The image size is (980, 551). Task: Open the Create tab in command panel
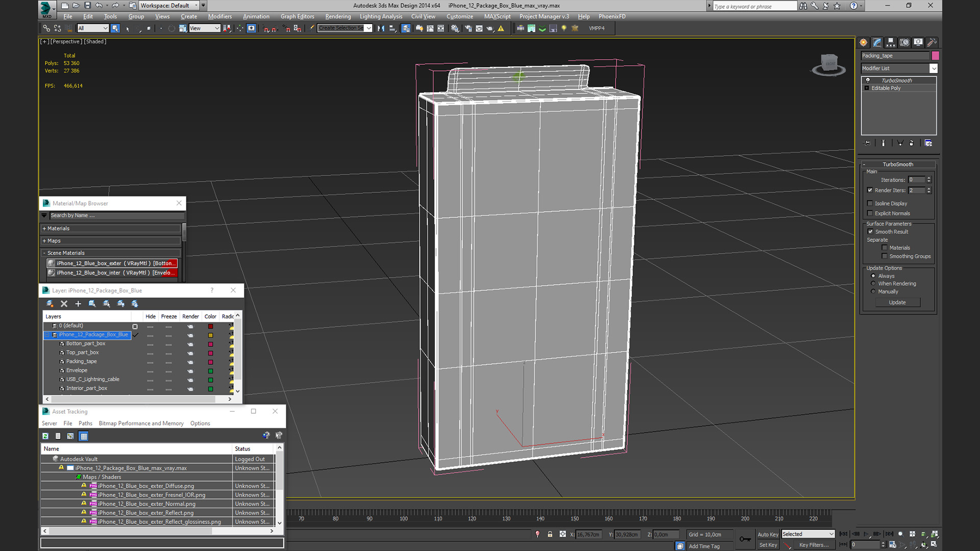click(863, 42)
